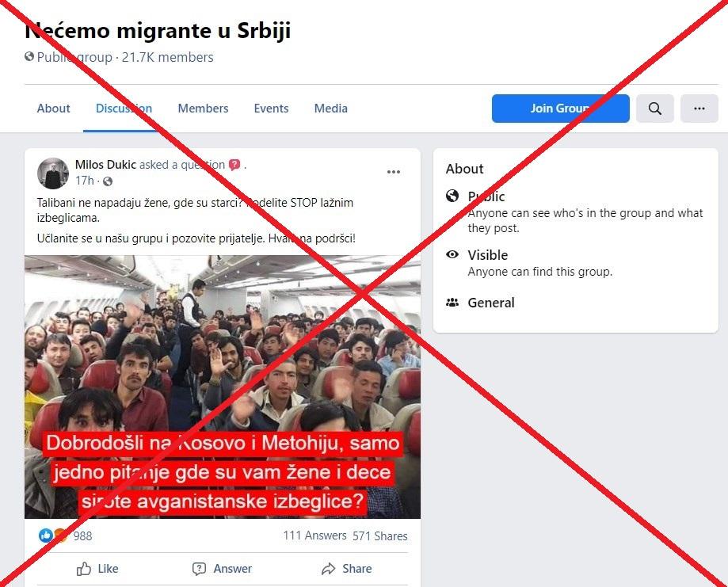Click the Join Group button
Screen dimensions: 728x587
[560, 109]
